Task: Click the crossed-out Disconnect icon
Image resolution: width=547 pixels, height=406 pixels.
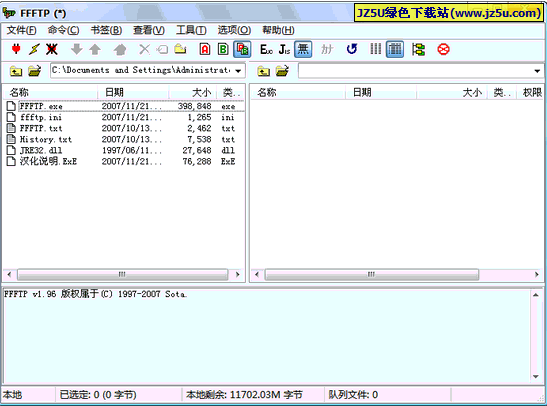Action: point(52,49)
